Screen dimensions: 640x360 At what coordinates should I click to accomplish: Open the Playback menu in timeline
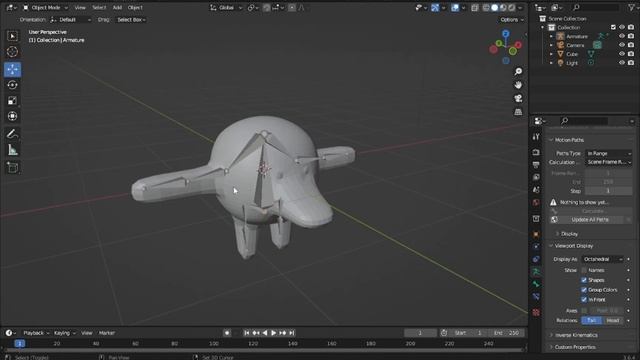tap(36, 333)
